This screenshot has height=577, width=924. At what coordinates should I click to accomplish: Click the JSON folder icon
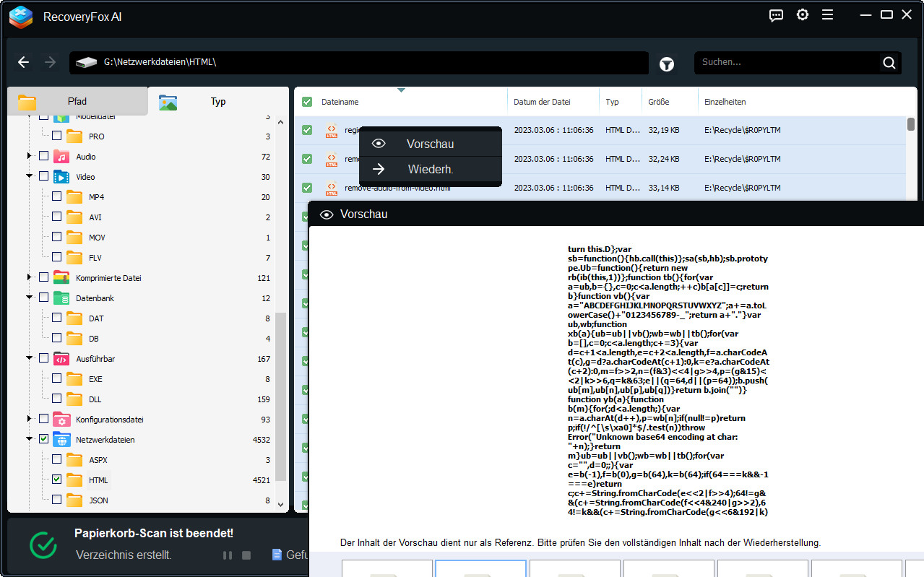point(74,500)
